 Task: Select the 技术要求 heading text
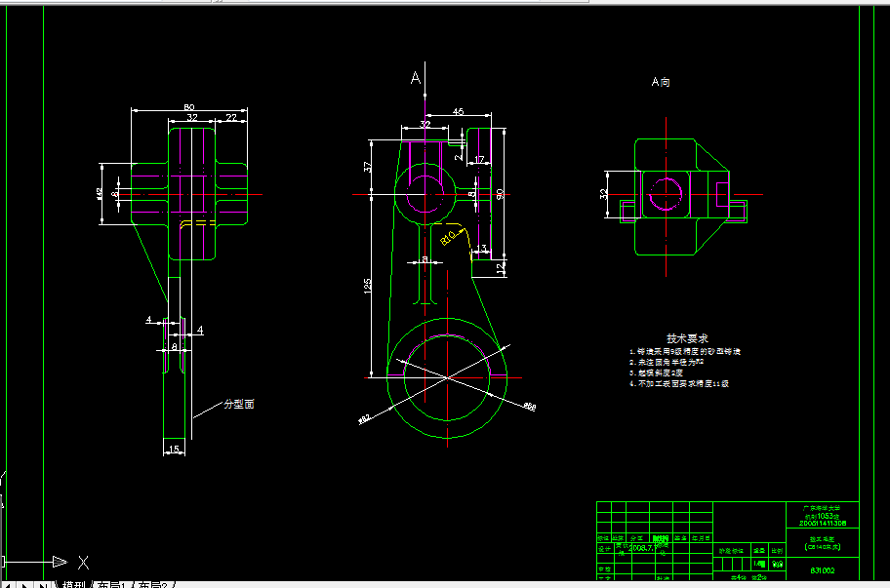point(687,338)
